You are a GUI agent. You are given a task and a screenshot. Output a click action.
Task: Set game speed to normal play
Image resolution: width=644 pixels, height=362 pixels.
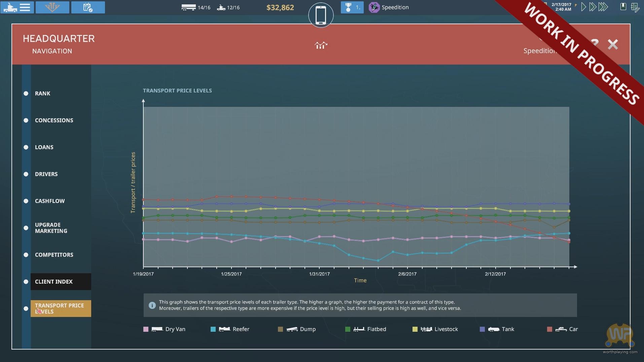coord(584,7)
